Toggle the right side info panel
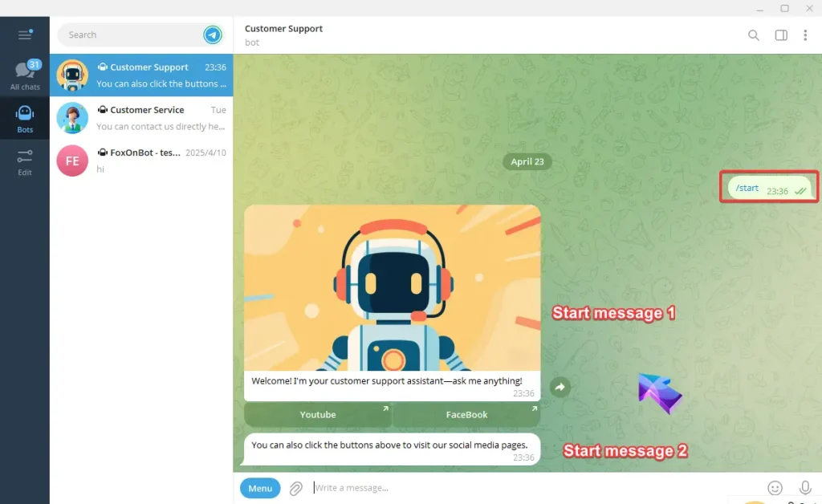This screenshot has height=504, width=822. pyautogui.click(x=780, y=35)
